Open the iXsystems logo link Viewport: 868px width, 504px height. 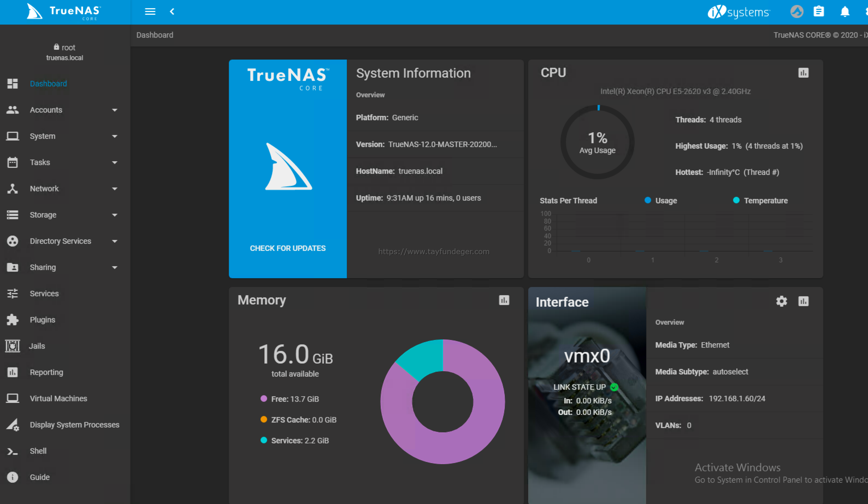tap(739, 12)
